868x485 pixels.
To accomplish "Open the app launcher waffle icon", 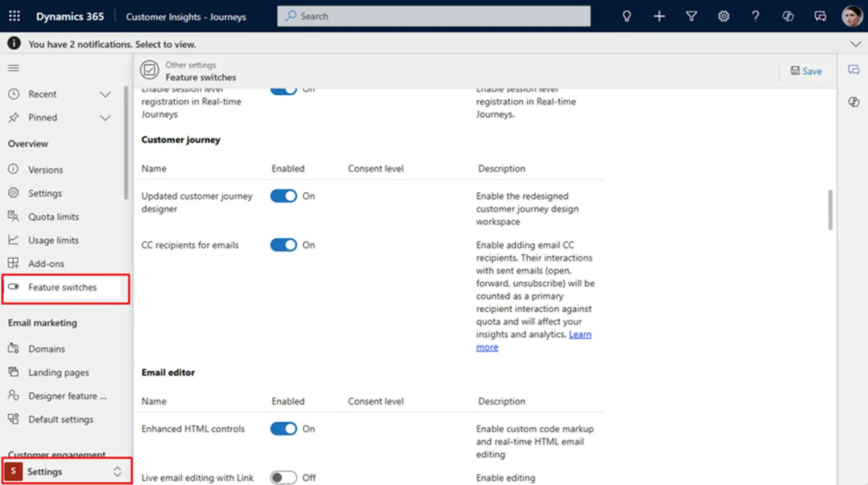I will point(14,16).
